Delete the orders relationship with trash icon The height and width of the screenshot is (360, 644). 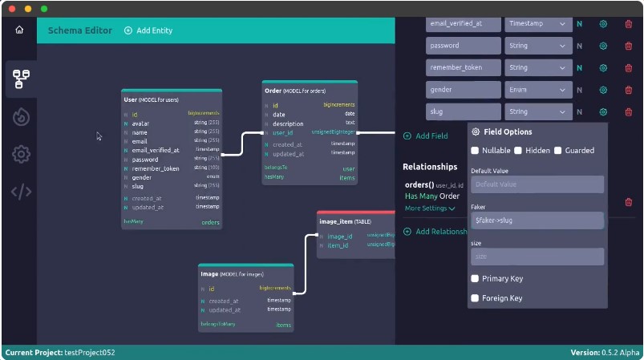tap(628, 202)
